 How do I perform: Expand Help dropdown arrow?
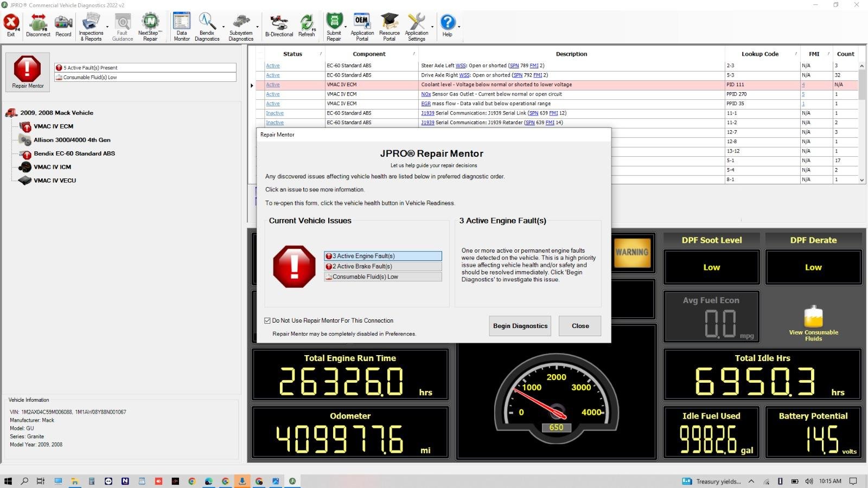point(459,27)
